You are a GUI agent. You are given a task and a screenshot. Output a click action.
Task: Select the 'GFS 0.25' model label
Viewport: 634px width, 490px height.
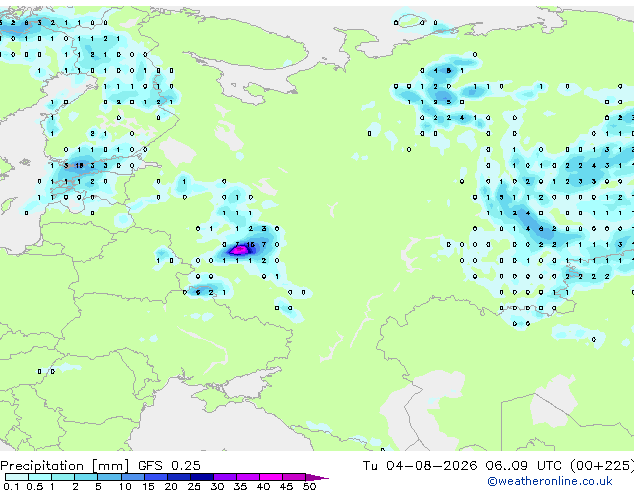(x=169, y=465)
